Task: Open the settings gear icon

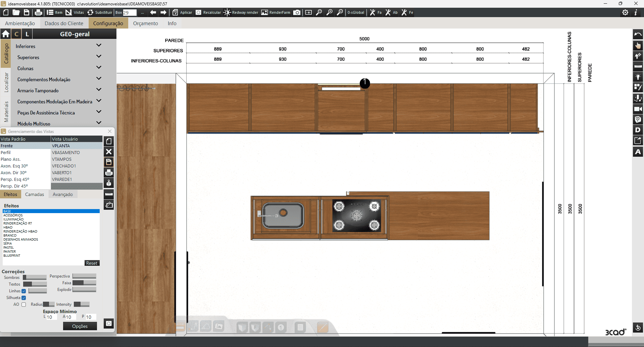Action: point(625,12)
